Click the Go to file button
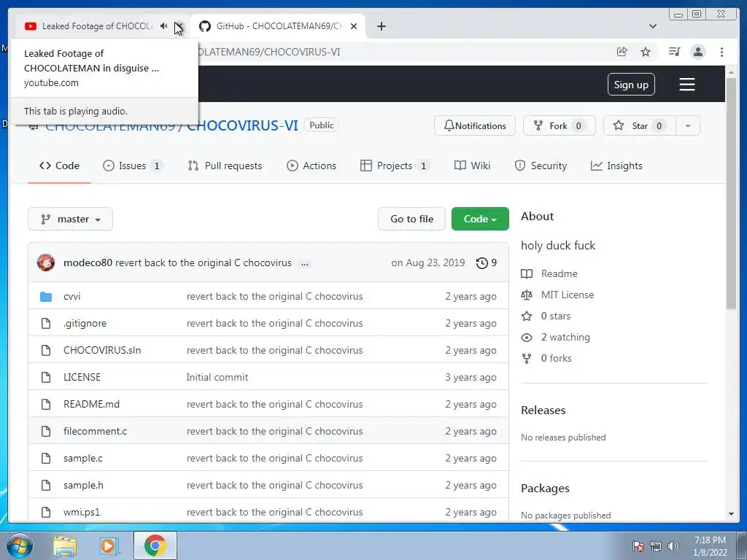747x560 pixels. pos(411,219)
